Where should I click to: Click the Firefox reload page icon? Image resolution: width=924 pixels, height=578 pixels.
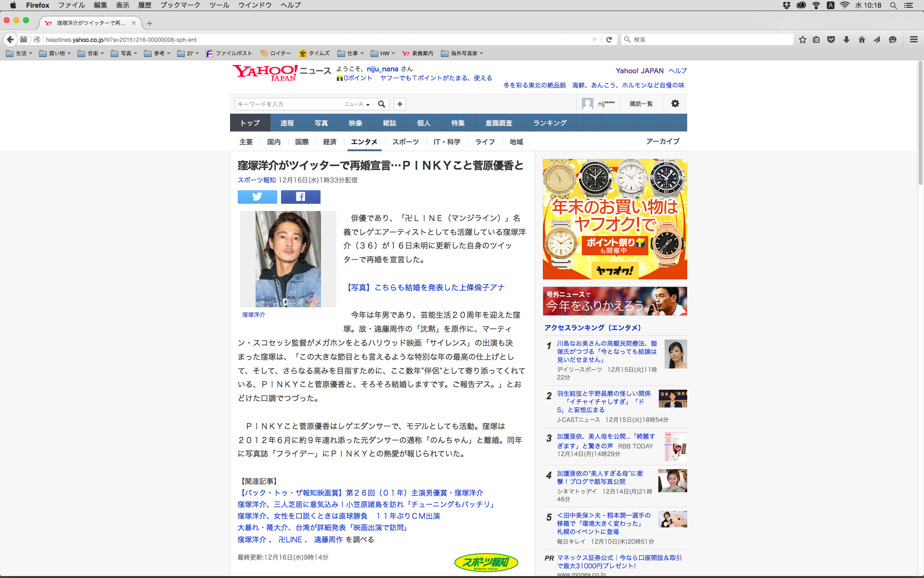pyautogui.click(x=609, y=39)
